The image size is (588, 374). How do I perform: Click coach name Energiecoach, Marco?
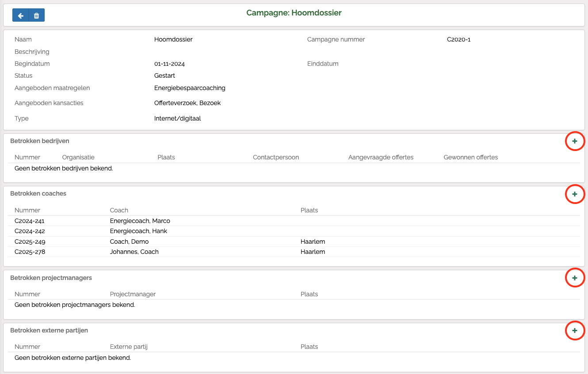pyautogui.click(x=140, y=221)
